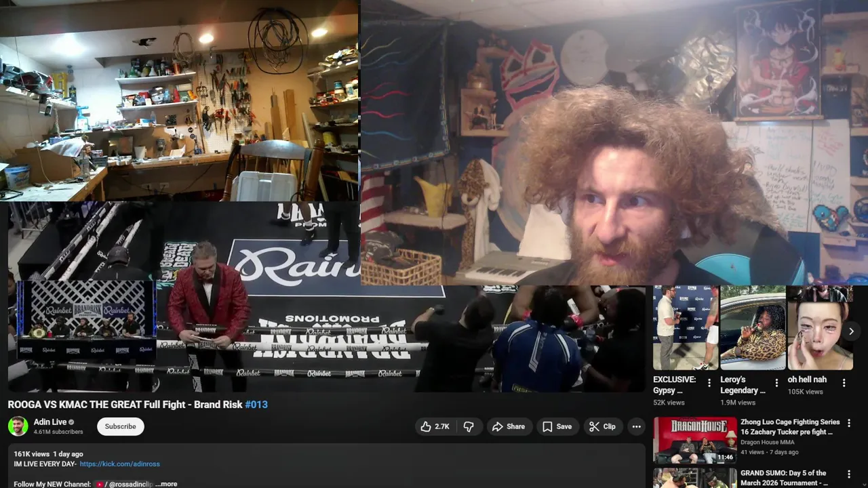The height and width of the screenshot is (488, 868).
Task: Open more actions three-dot menu under video
Action: pos(636,426)
